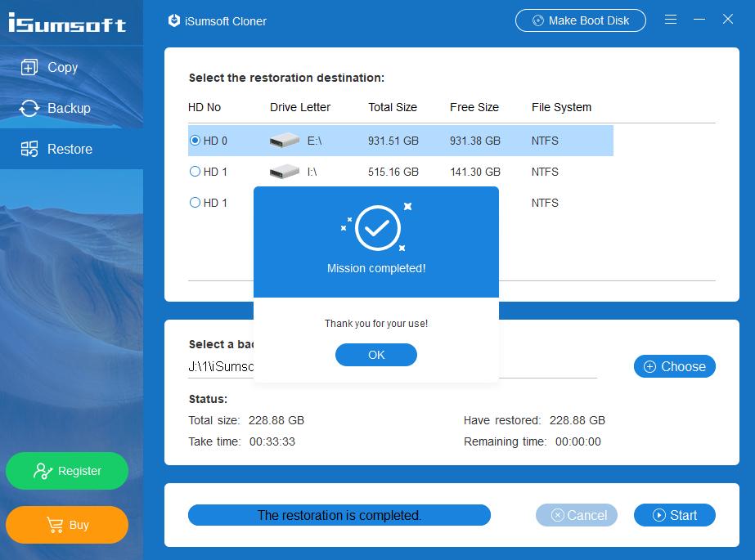Click the plus icon on Choose
The image size is (755, 560).
(649, 366)
